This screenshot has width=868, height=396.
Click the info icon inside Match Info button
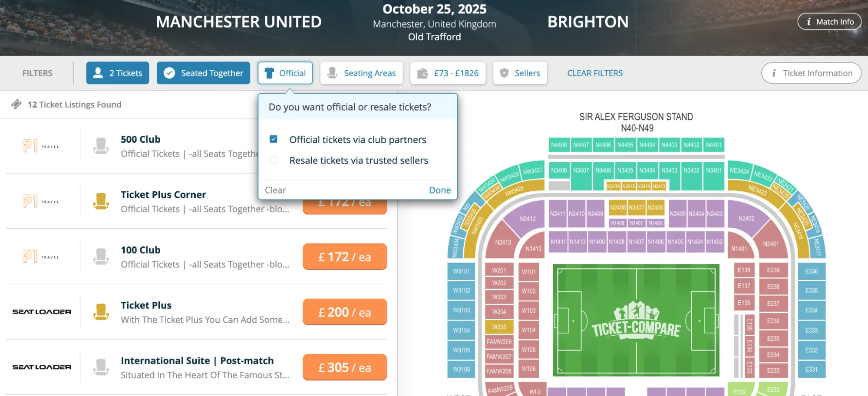click(x=808, y=21)
